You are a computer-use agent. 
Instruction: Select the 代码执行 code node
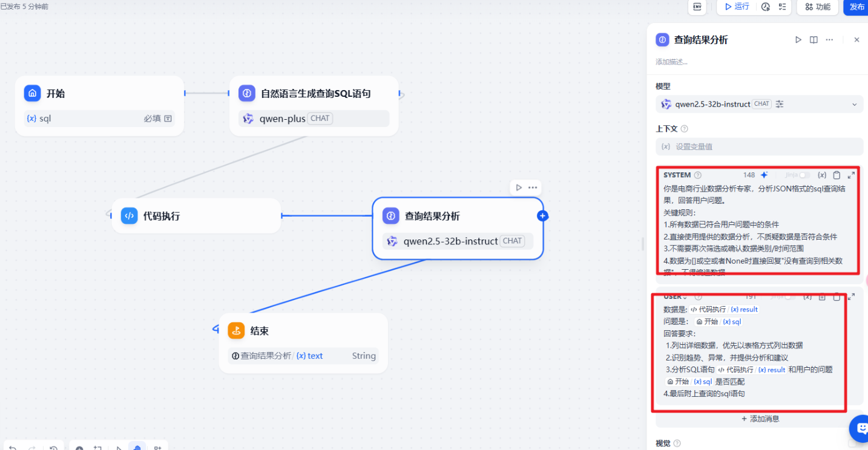click(196, 216)
